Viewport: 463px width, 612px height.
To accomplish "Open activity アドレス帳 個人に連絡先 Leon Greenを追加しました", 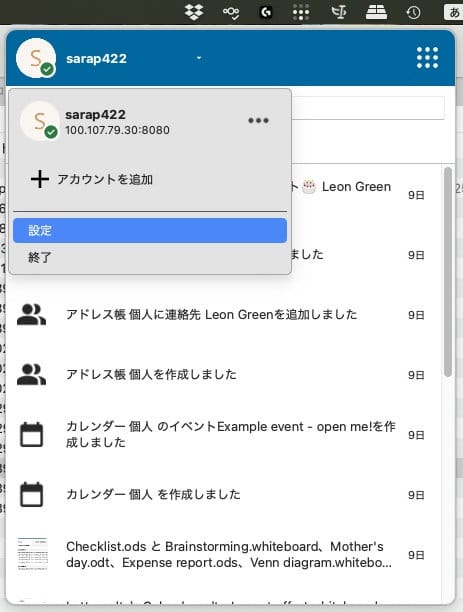I will (x=223, y=315).
